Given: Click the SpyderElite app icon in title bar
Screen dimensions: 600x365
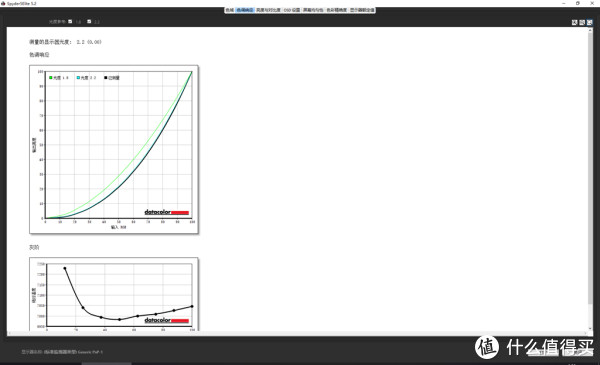Looking at the screenshot, I should point(3,3).
